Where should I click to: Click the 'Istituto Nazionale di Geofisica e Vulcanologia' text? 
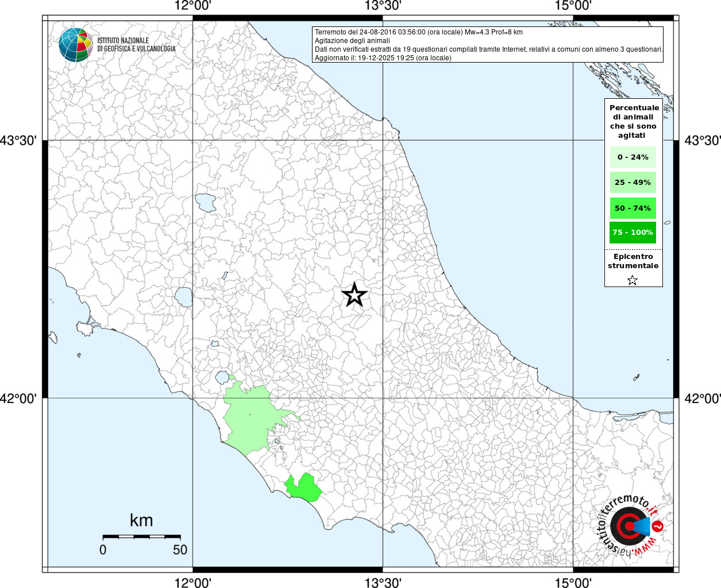click(x=136, y=45)
